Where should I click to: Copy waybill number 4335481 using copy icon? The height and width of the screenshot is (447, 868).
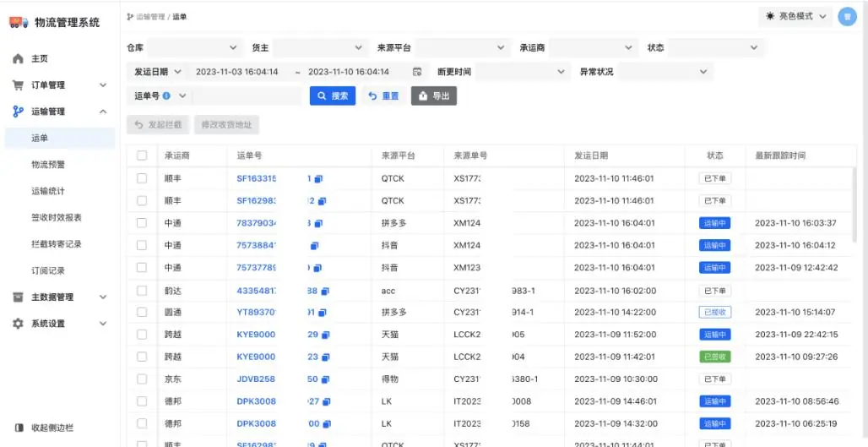(325, 291)
